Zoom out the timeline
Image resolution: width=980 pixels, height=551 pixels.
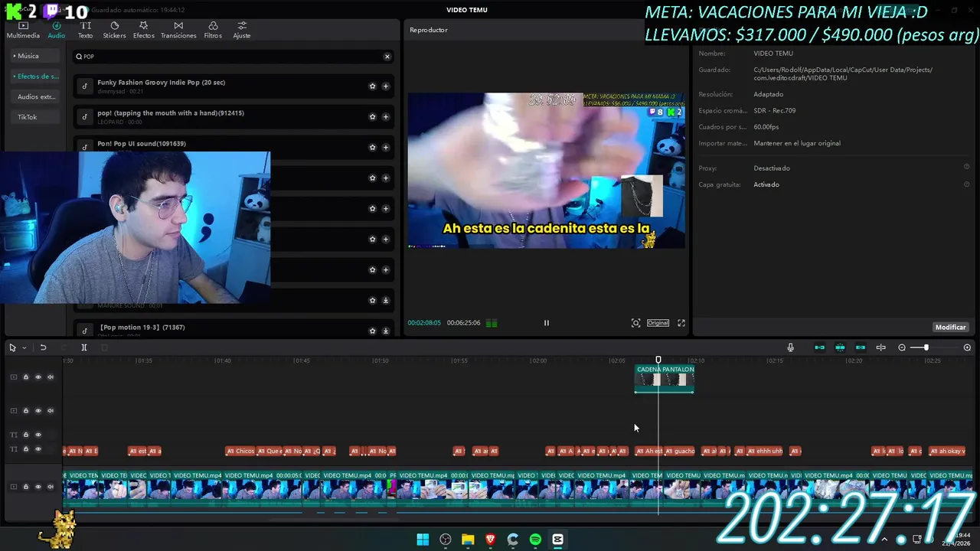tap(902, 347)
